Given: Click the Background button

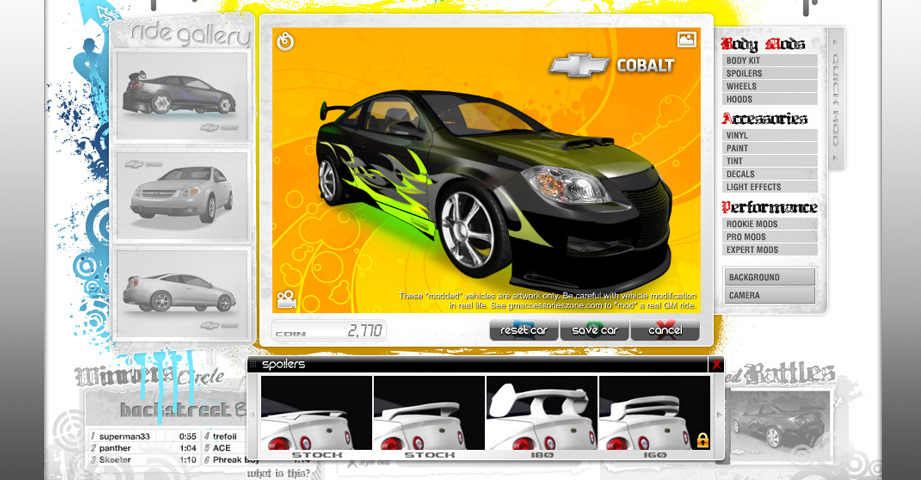Looking at the screenshot, I should pyautogui.click(x=769, y=277).
